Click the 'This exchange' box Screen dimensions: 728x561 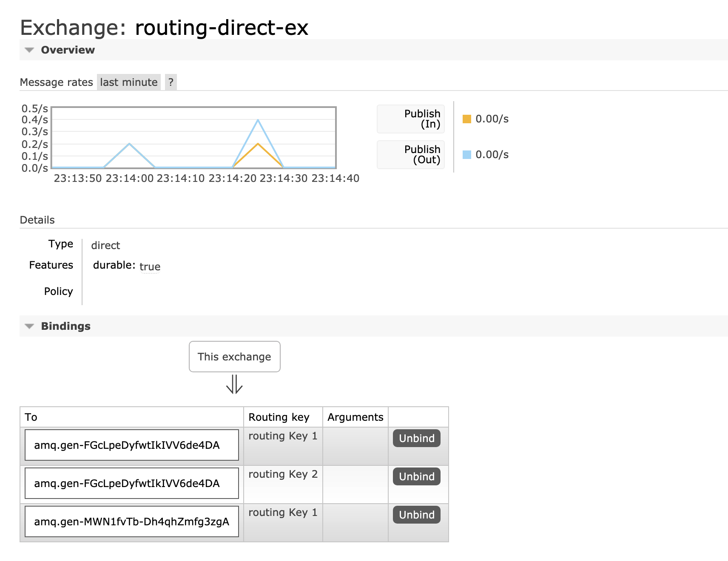(234, 357)
